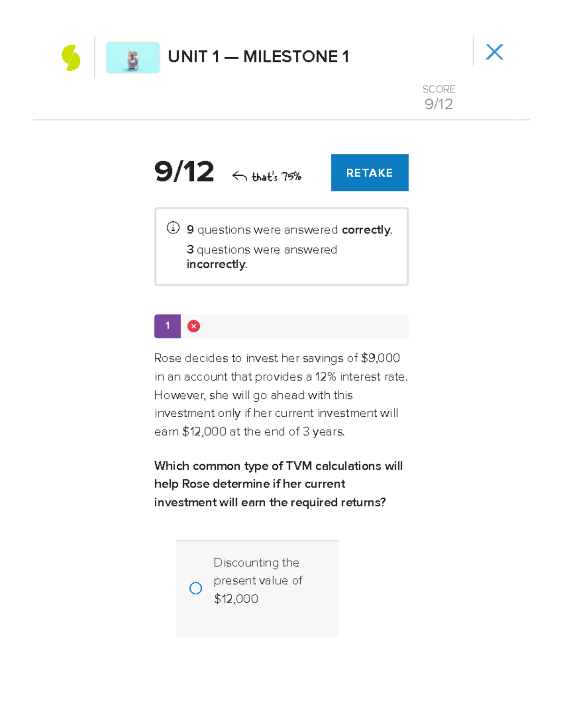The width and height of the screenshot is (563, 728).
Task: Click the 'Discounting the present value of $12,000' answer text
Action: [x=258, y=580]
